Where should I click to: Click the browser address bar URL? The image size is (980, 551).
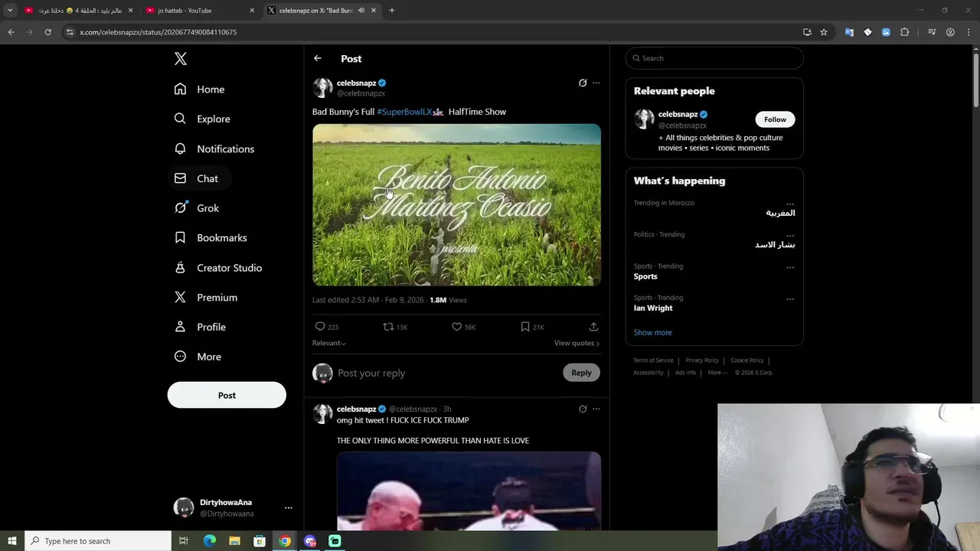(158, 32)
